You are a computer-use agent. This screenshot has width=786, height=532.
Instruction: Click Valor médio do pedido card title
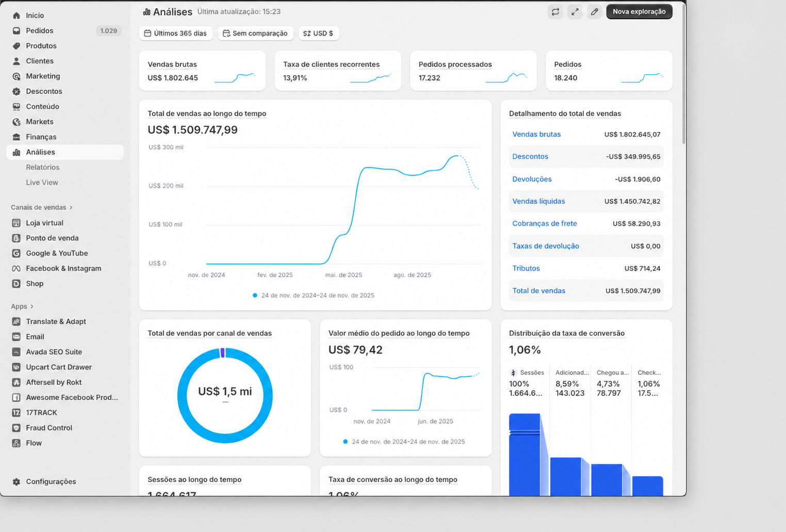pyautogui.click(x=399, y=334)
